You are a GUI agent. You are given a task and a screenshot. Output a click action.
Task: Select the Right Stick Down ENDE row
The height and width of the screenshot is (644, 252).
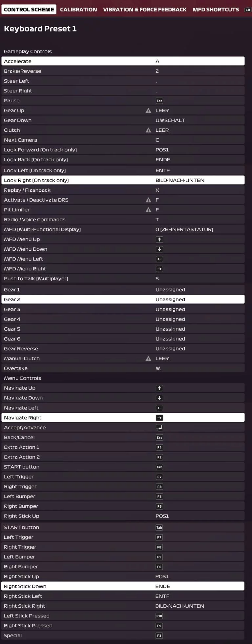(x=123, y=586)
